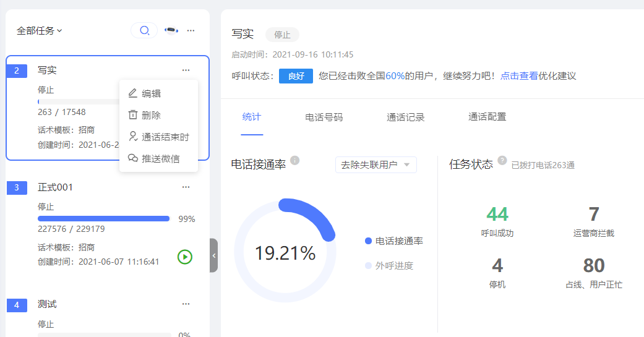Click the 已拨打电话263通 text

543,165
